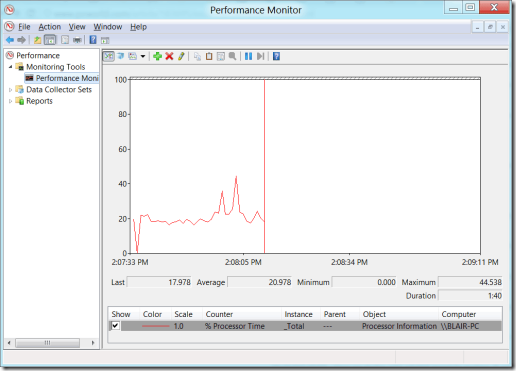
Task: Click the Maximum value field 44.538
Action: click(x=470, y=282)
